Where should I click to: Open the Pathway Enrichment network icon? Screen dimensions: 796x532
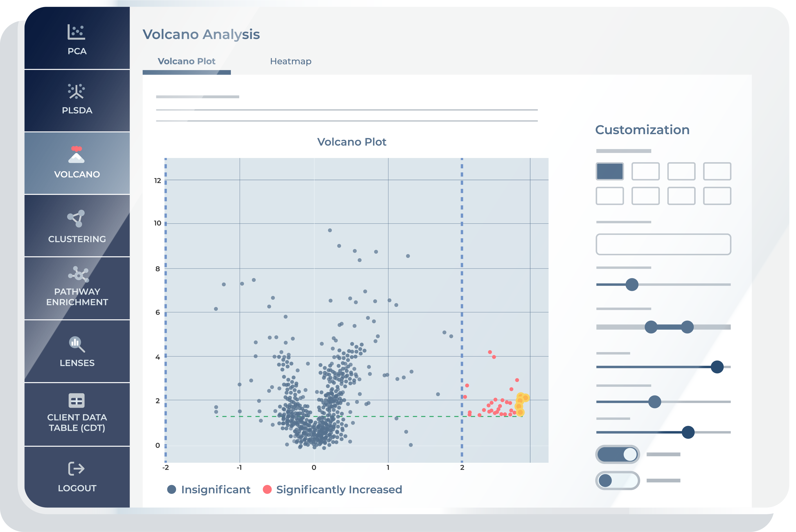[78, 274]
